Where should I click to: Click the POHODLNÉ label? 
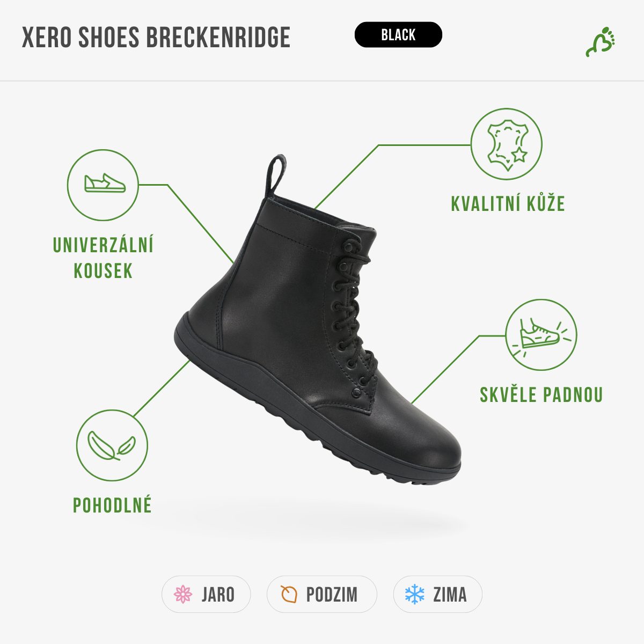[x=112, y=506]
